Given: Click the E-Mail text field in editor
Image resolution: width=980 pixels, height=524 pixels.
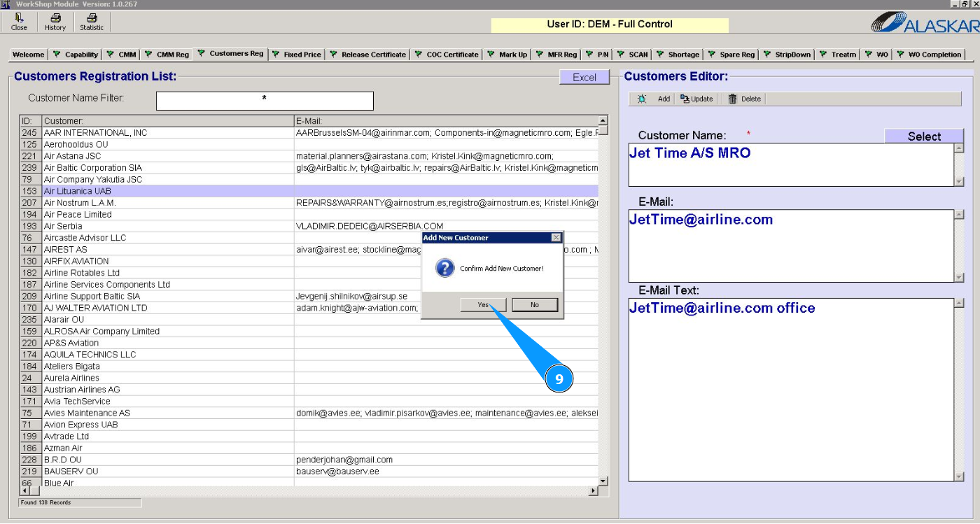Looking at the screenshot, I should pos(791,246).
